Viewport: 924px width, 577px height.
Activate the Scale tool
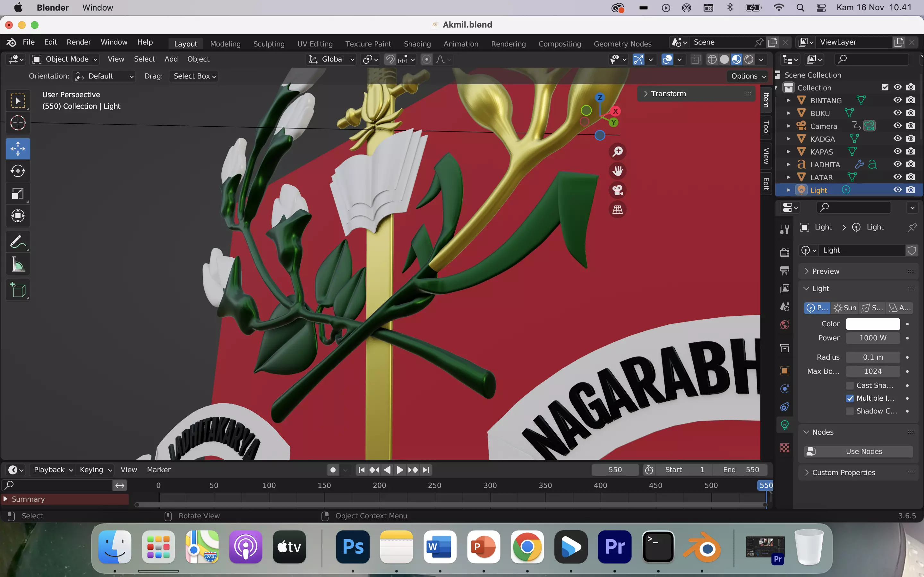(18, 194)
